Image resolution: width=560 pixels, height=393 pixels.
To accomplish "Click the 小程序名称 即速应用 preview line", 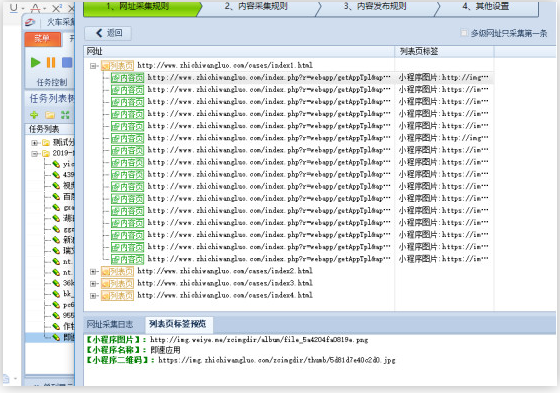I will (x=133, y=350).
